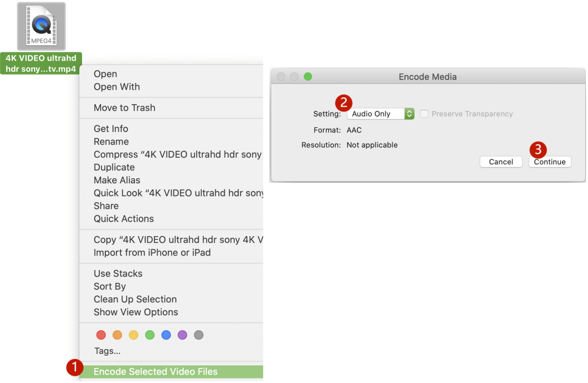
Task: Click the 4K VIDEO file name label
Action: coord(41,63)
